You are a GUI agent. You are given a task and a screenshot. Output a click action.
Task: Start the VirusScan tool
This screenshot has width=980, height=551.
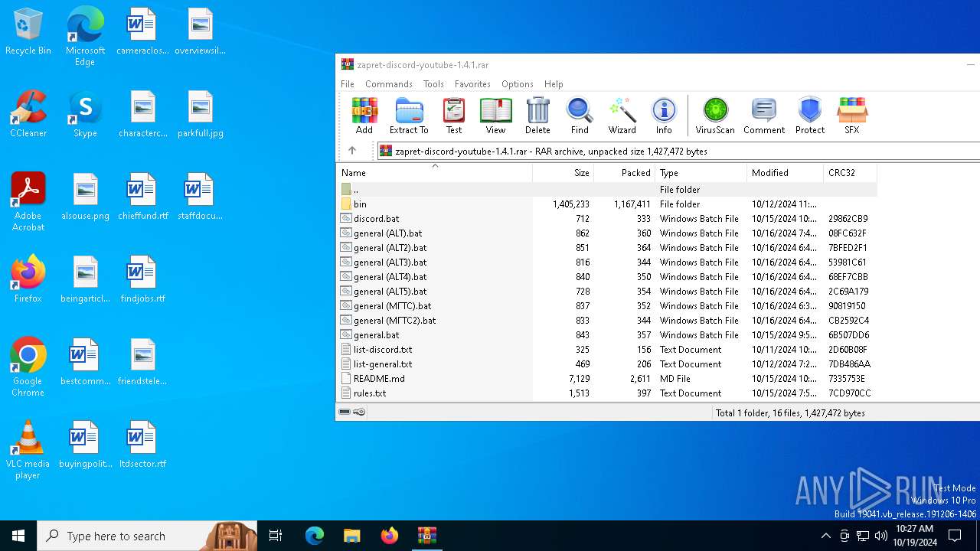click(x=715, y=116)
